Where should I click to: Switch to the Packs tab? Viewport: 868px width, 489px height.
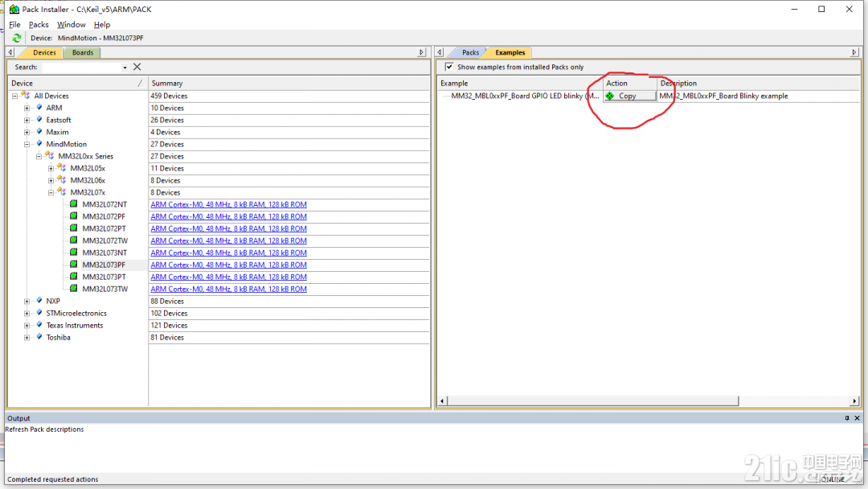470,52
